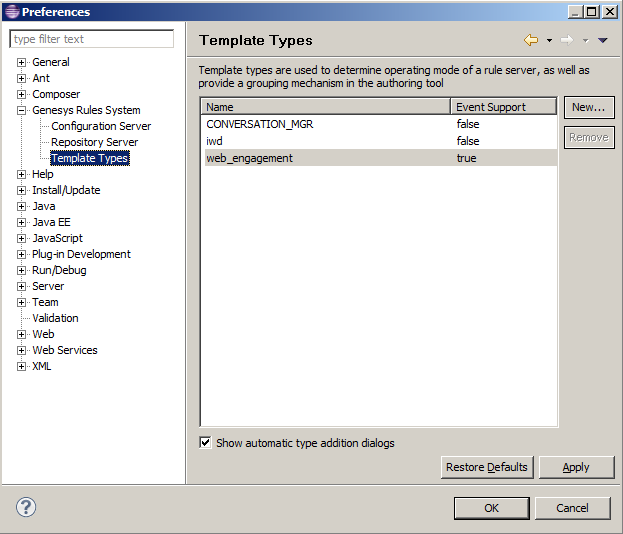Sort by the Name column header
Image resolution: width=623 pixels, height=534 pixels.
click(326, 107)
